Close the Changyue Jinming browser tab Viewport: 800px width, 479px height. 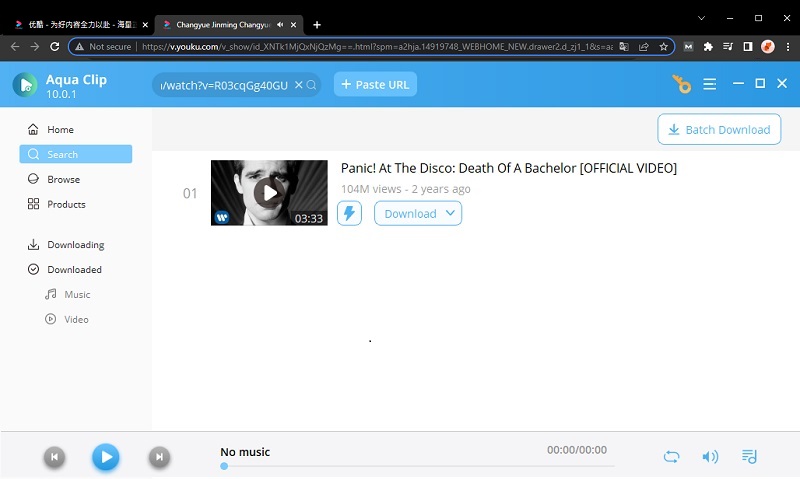tap(293, 24)
